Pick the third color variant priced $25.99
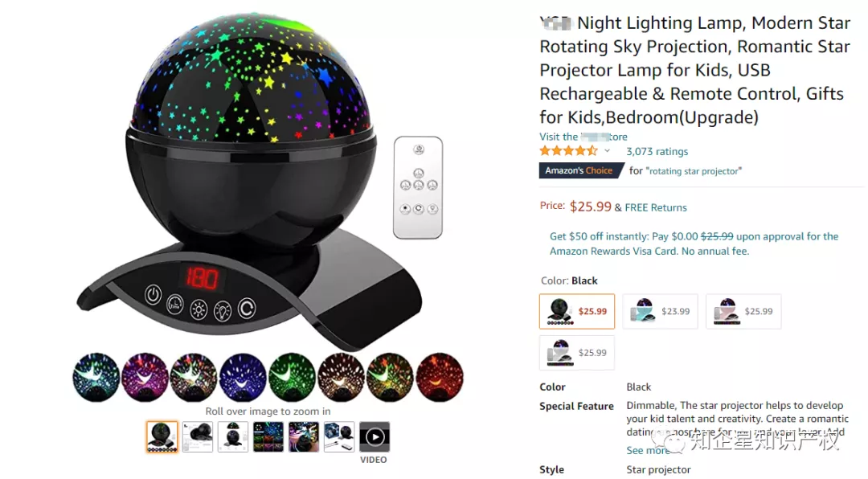This screenshot has width=868, height=479. click(743, 311)
